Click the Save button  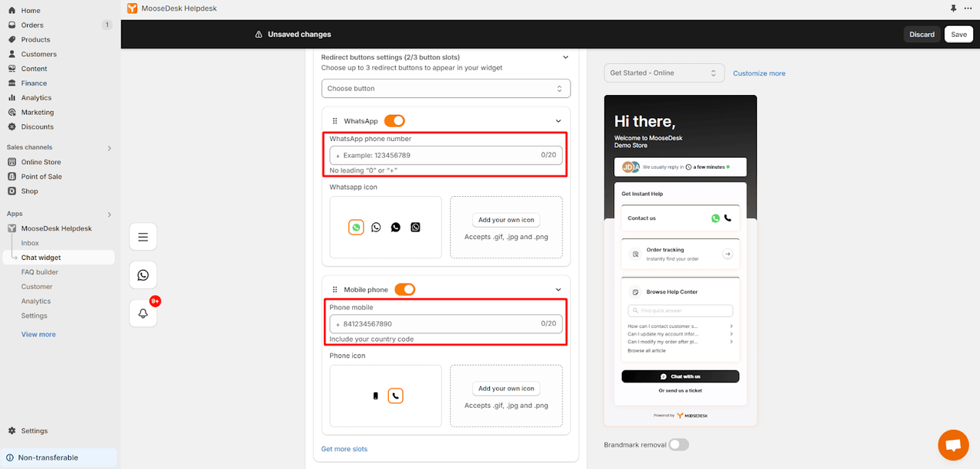pyautogui.click(x=959, y=34)
